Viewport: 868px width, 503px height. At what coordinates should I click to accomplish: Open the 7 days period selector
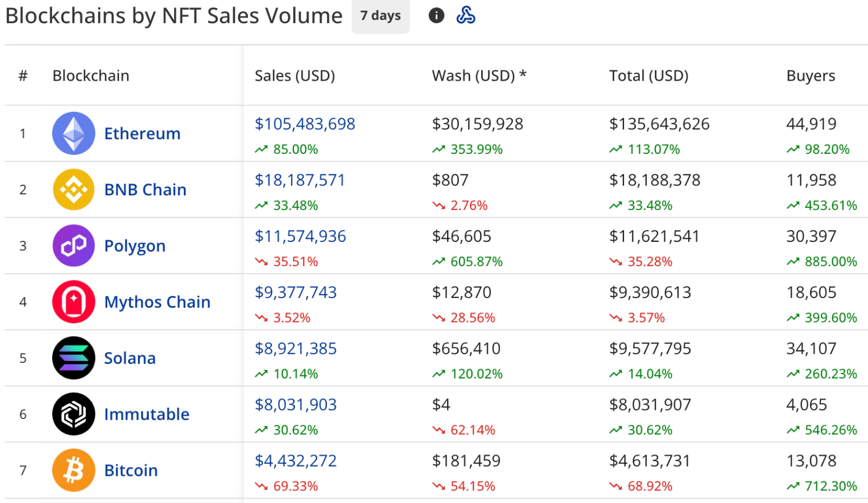(381, 16)
